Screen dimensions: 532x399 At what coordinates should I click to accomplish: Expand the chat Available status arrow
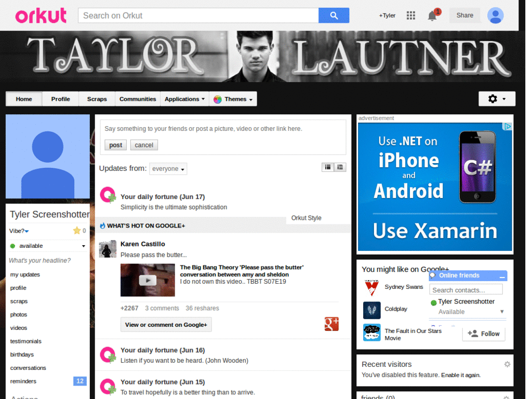tap(502, 312)
